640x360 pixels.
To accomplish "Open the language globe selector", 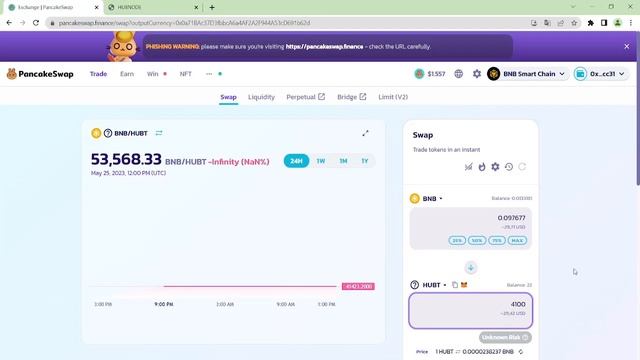I will coord(459,74).
